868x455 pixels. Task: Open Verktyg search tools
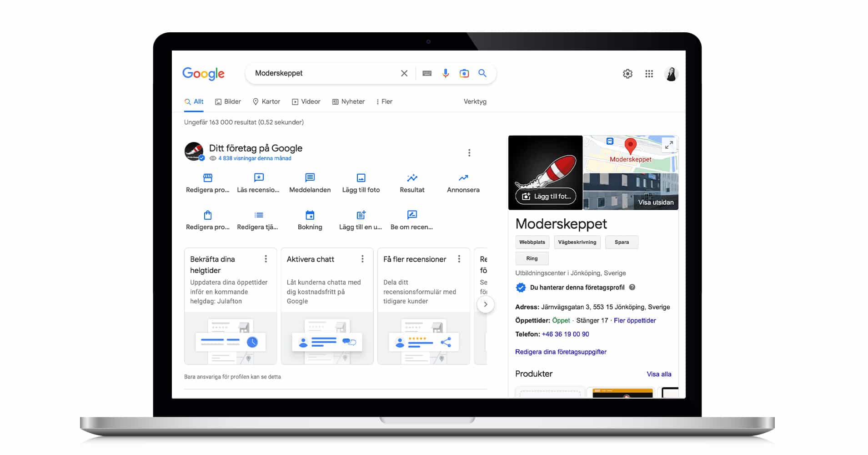click(475, 101)
